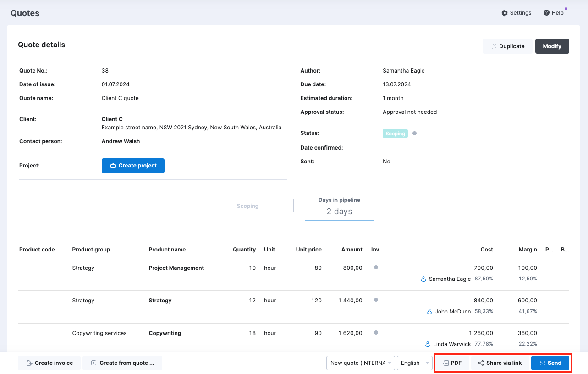This screenshot has height=374, width=588.
Task: Click the Product group column header
Action: tap(91, 250)
